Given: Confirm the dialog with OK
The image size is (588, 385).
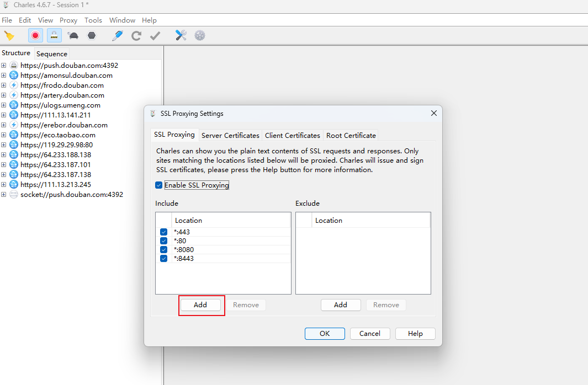Looking at the screenshot, I should point(325,333).
